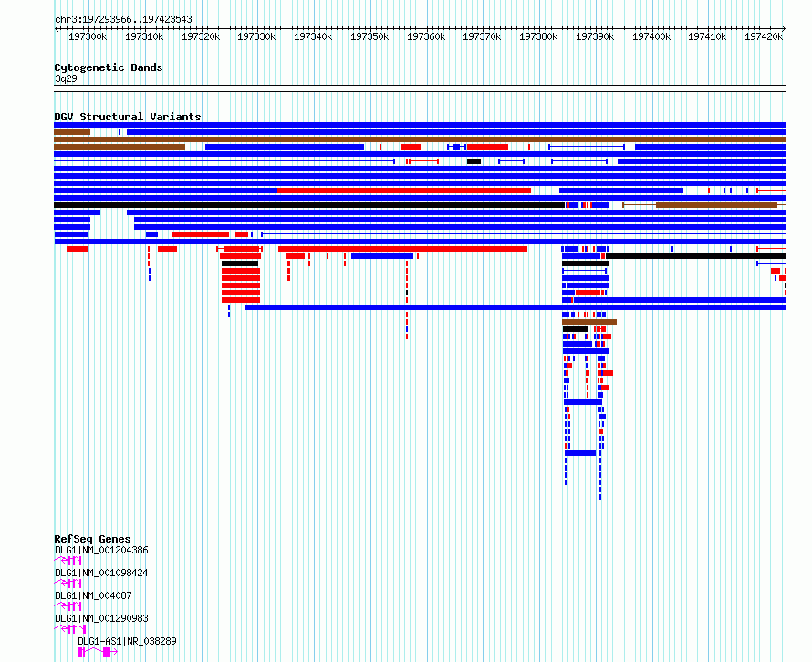Select the 197400k ruler label
The height and width of the screenshot is (662, 812).
click(x=651, y=36)
